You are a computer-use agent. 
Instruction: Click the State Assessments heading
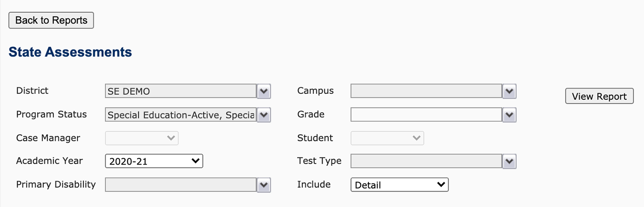(x=70, y=52)
